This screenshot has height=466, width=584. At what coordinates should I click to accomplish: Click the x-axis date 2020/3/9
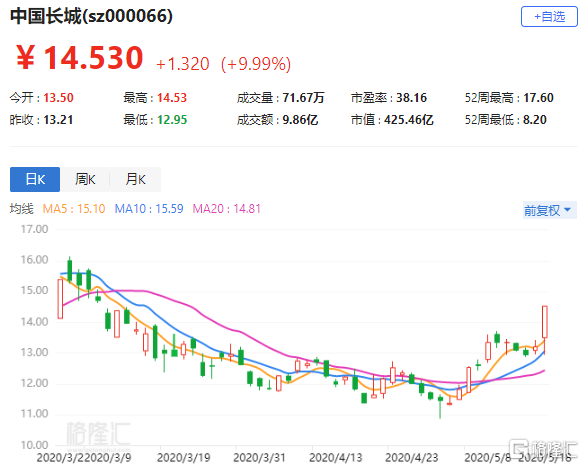click(109, 457)
